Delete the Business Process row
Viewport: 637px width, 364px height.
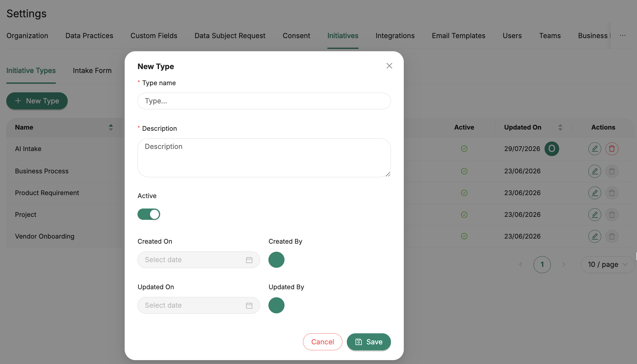612,171
